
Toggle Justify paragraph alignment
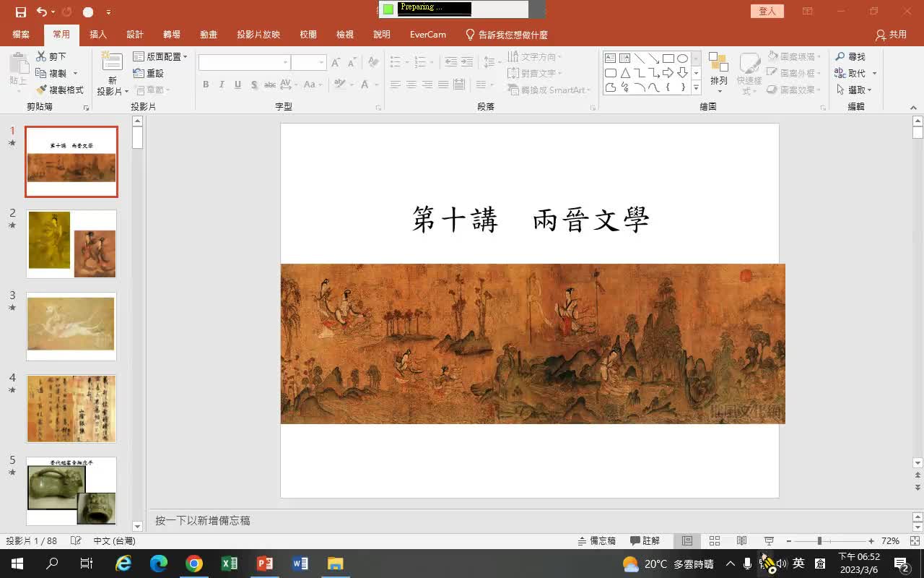click(x=443, y=85)
